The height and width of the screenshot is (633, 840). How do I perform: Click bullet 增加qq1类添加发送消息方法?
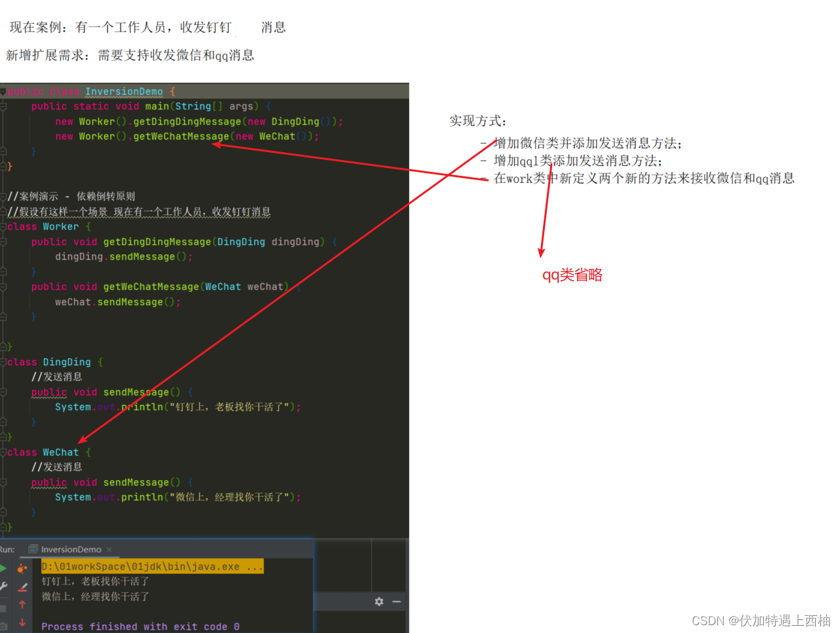click(x=578, y=161)
